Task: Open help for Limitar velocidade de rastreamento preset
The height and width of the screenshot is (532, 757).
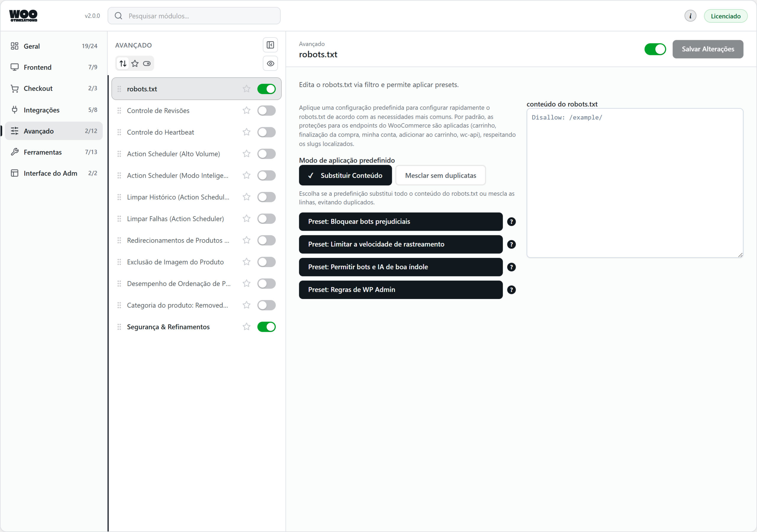Action: click(511, 244)
